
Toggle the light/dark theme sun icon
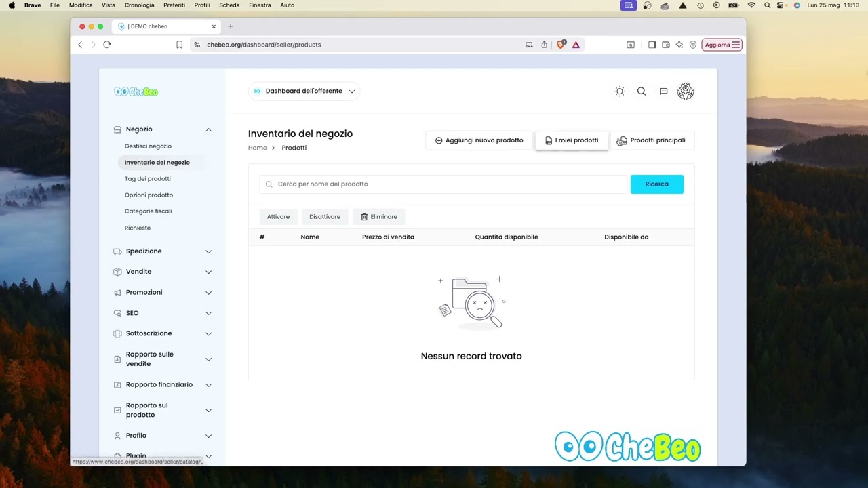point(619,91)
